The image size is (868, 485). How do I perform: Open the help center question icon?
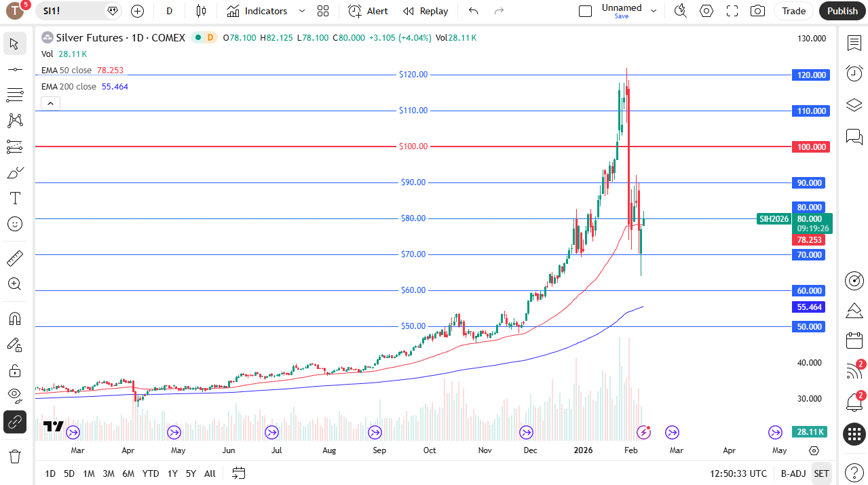[854, 473]
